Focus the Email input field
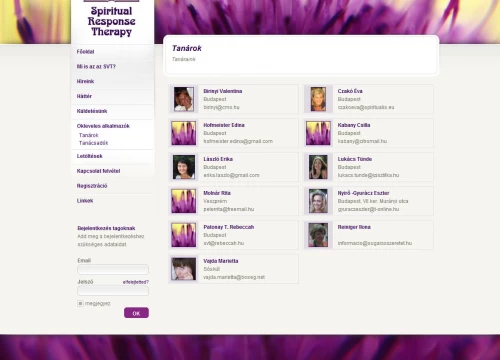The width and height of the screenshot is (500, 360). pyautogui.click(x=113, y=269)
